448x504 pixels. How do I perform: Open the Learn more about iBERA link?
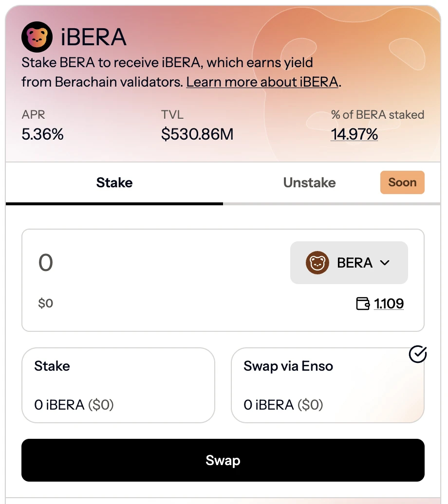tap(262, 82)
